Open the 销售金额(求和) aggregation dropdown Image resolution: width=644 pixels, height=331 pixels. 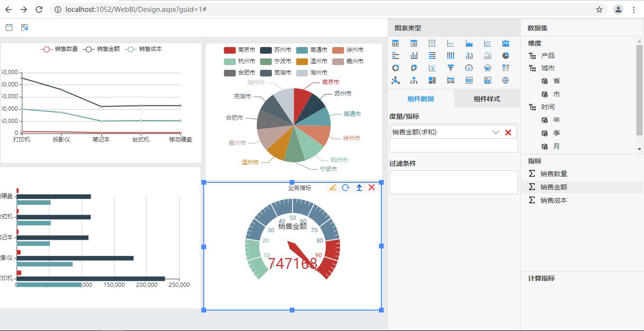495,132
